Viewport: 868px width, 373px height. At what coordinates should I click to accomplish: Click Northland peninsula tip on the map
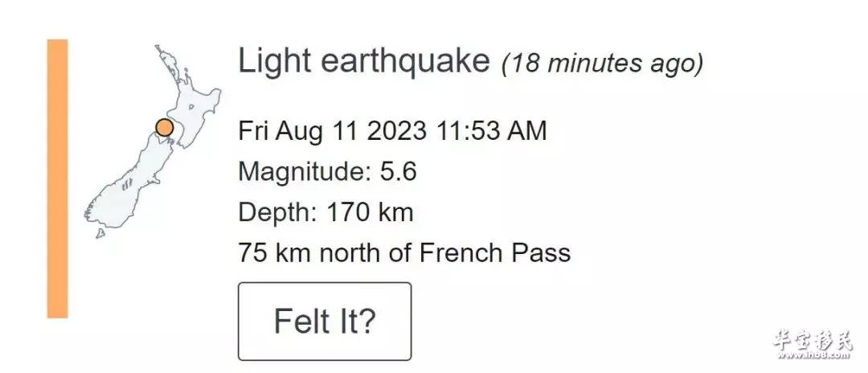tap(158, 49)
